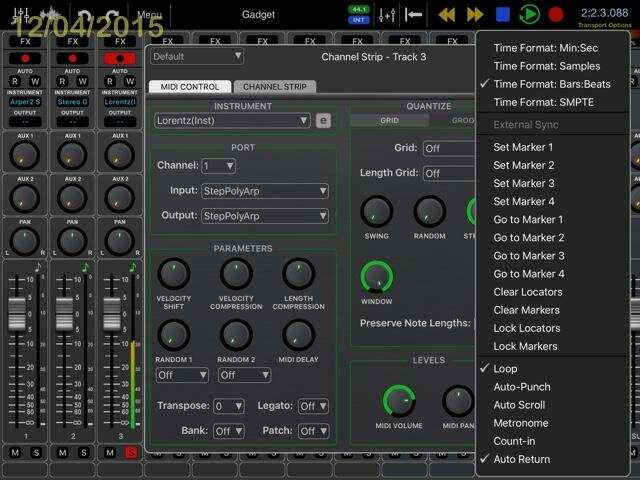Arm record on track 1 strip
Viewport: 640px width, 480px height.
pos(25,58)
